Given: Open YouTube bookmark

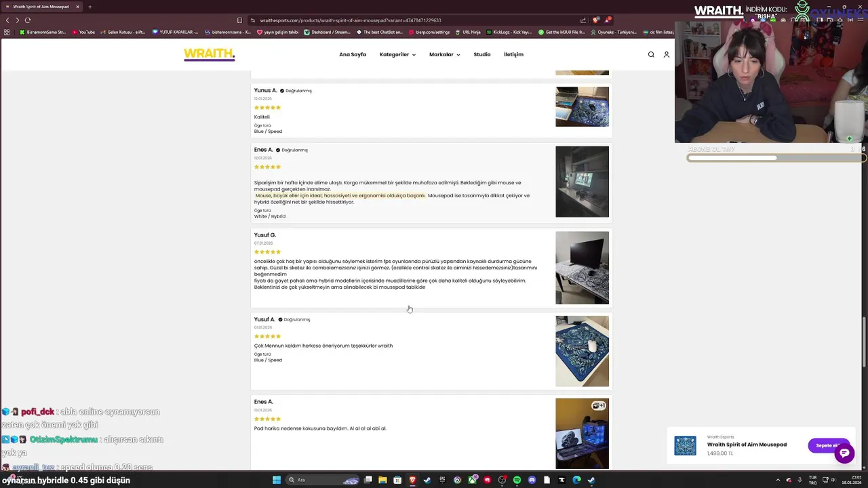Looking at the screenshot, I should click(83, 32).
